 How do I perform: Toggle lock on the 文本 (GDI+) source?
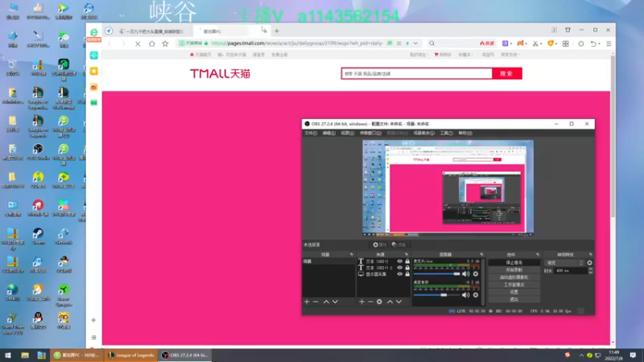pos(407,261)
